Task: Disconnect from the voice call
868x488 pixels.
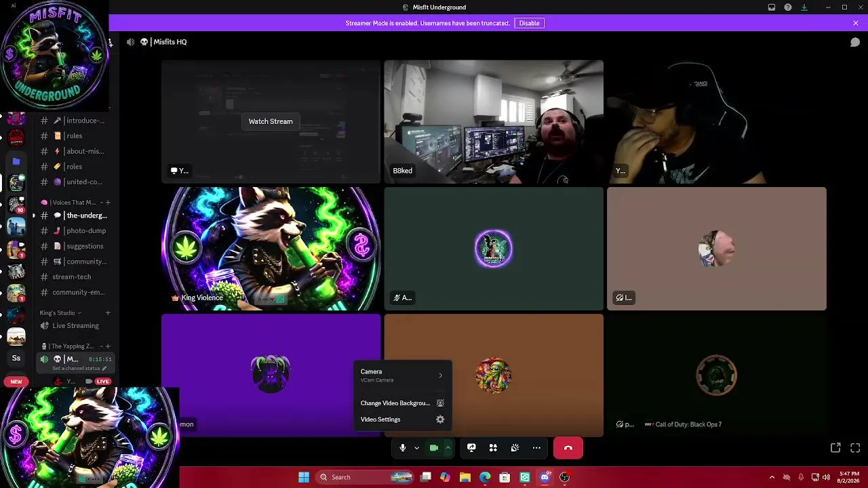Action: (x=568, y=448)
